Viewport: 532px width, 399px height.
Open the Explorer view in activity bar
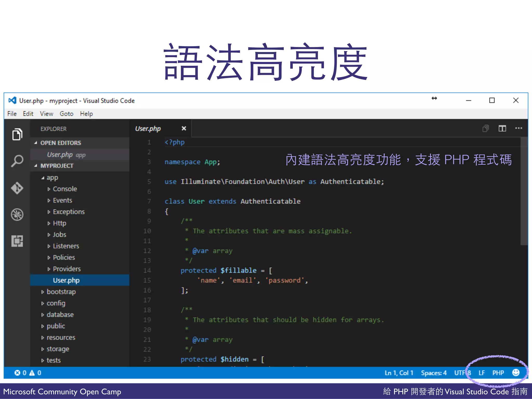coord(17,134)
